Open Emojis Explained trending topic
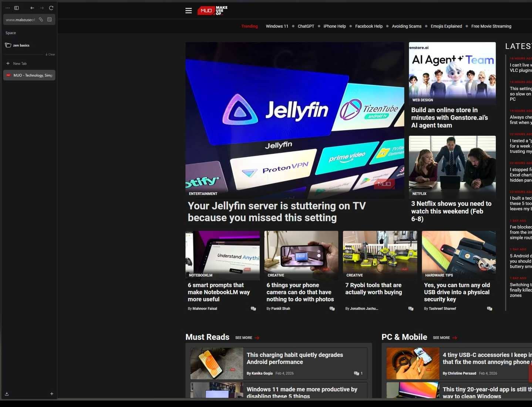Image resolution: width=532 pixels, height=407 pixels. 446,26
